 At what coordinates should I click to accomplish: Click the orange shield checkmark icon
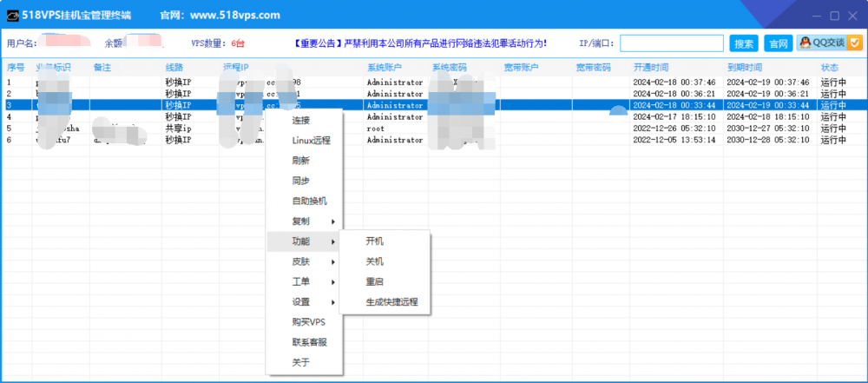[855, 43]
